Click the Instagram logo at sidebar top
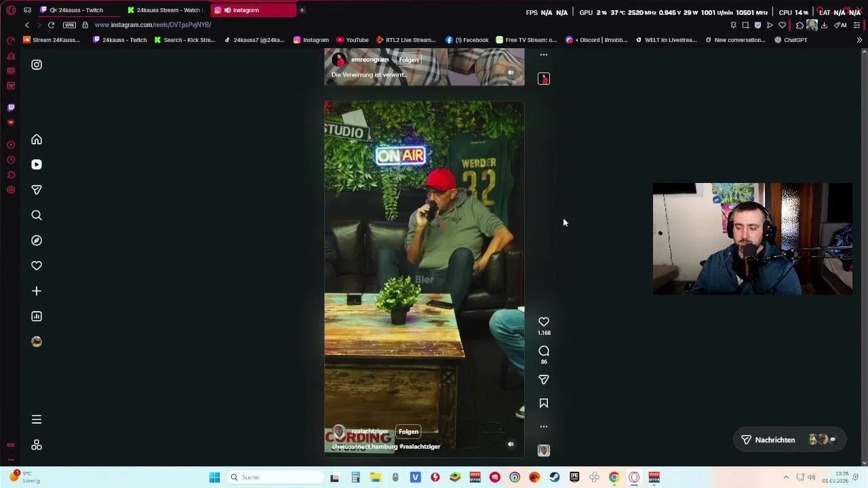This screenshot has height=488, width=868. [x=37, y=65]
